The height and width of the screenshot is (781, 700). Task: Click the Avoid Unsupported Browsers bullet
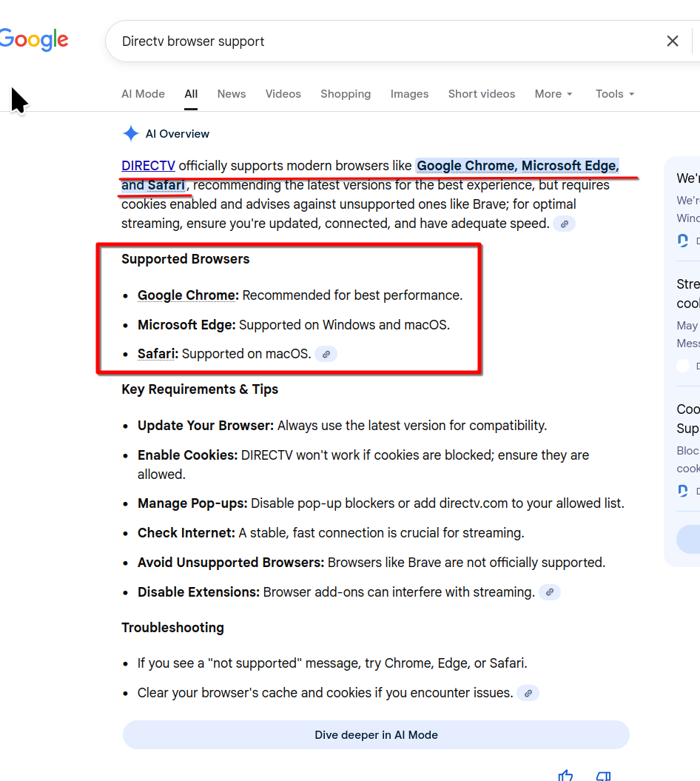371,563
